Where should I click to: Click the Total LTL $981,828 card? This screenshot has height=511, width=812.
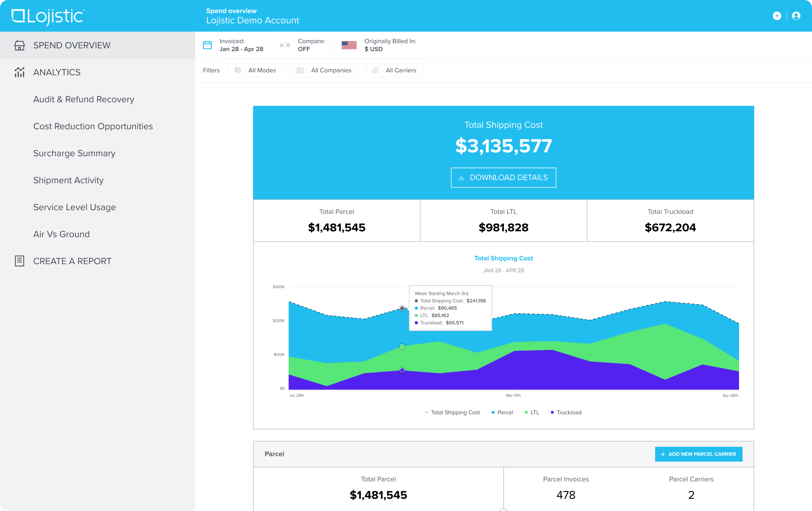pos(504,221)
